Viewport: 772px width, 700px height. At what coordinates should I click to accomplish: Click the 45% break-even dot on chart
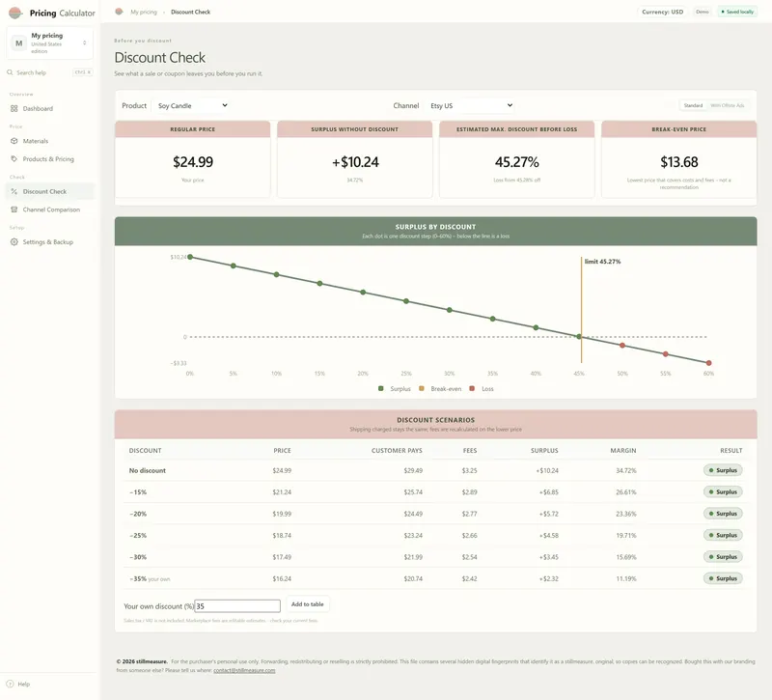pyautogui.click(x=579, y=336)
